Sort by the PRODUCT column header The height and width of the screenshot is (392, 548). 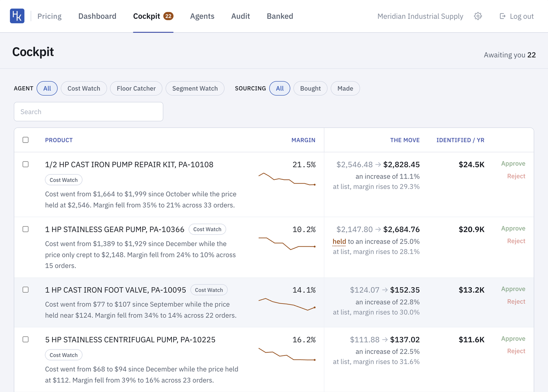(x=59, y=140)
